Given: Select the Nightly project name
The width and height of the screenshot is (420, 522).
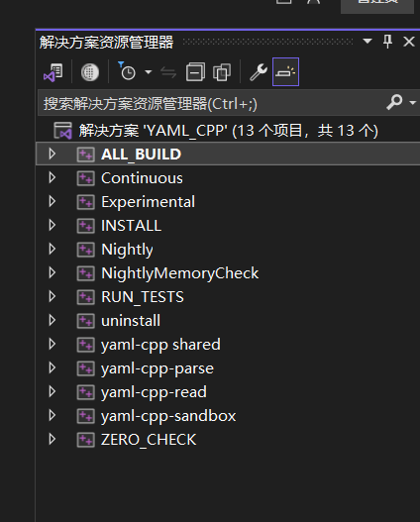Looking at the screenshot, I should 127,250.
